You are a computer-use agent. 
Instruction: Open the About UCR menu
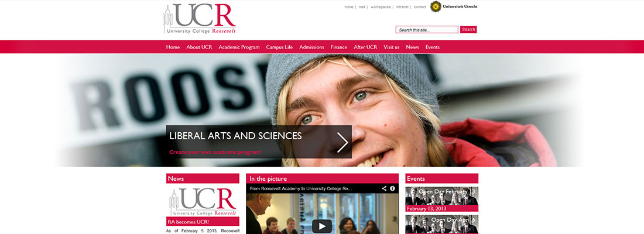[x=199, y=47]
